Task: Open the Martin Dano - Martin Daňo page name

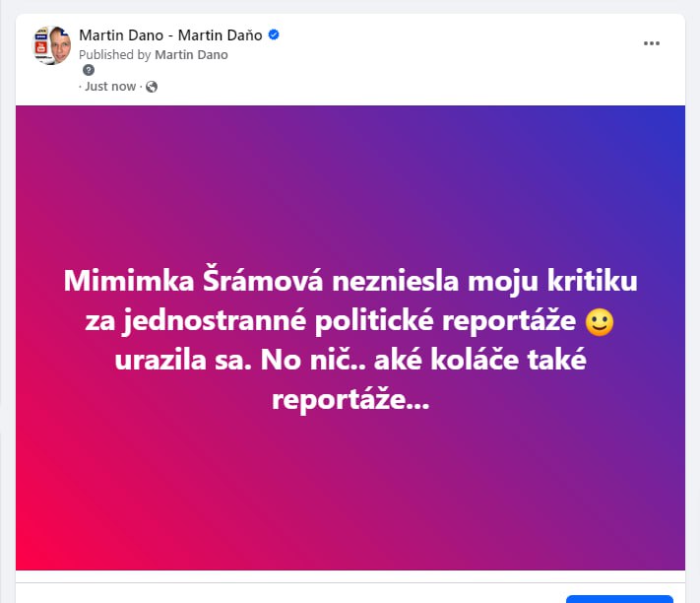Action: point(170,34)
